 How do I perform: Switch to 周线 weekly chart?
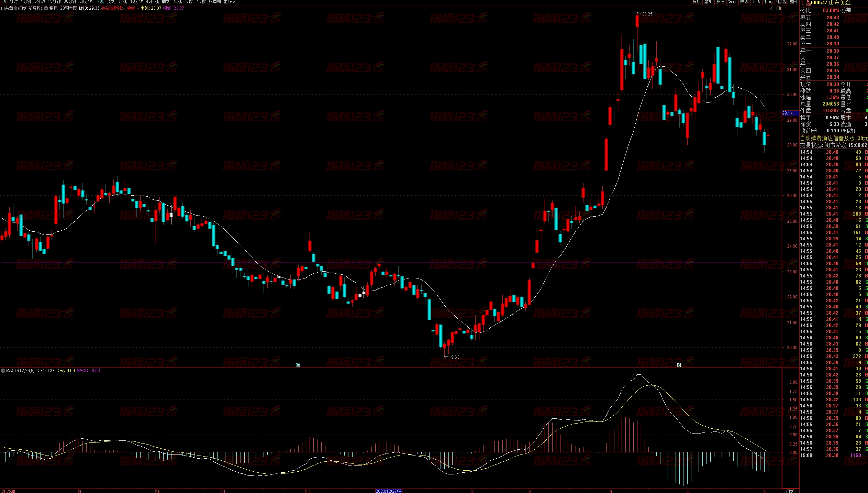(x=111, y=2)
